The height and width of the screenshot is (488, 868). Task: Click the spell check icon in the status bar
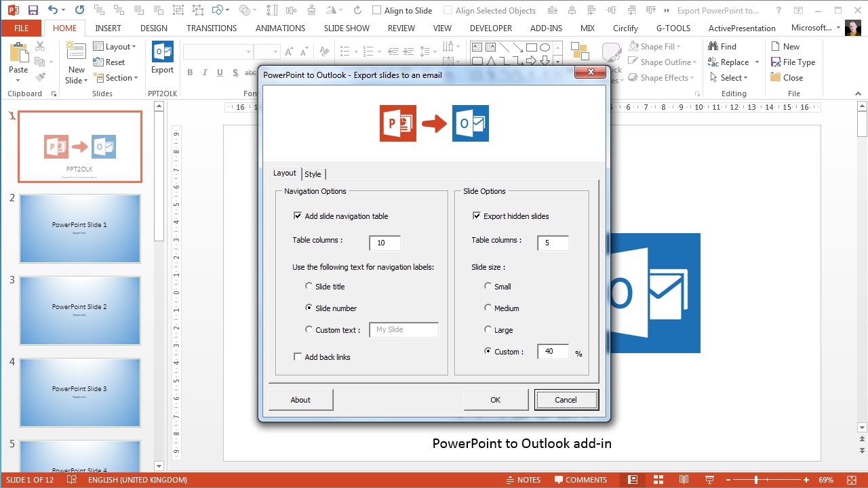tap(72, 480)
